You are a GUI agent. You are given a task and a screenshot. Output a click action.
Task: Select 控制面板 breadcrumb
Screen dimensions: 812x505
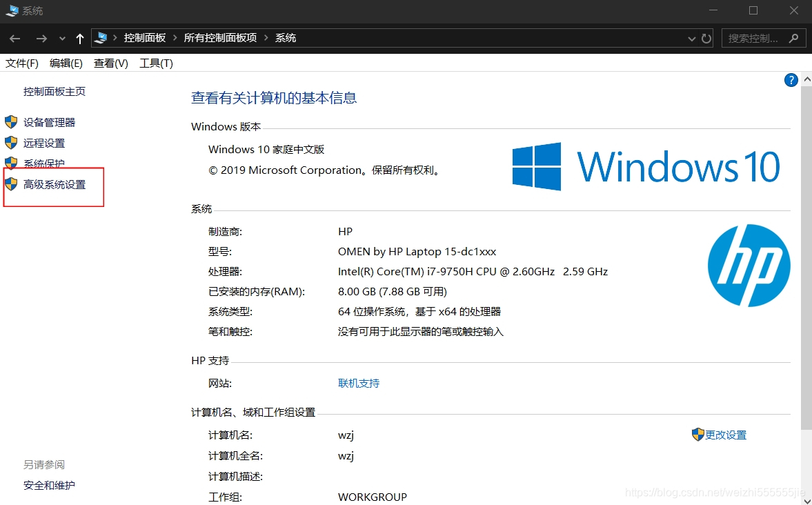[144, 38]
